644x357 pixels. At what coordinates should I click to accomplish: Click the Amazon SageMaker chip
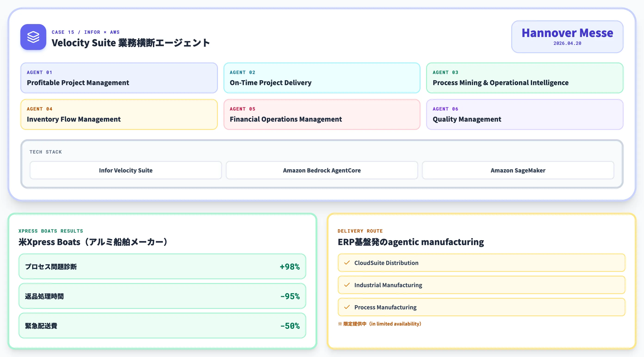[518, 170]
